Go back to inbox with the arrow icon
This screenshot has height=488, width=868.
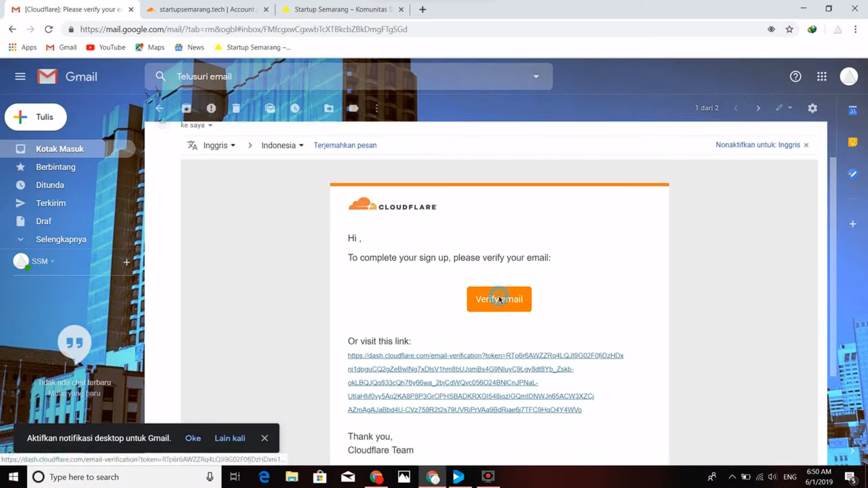click(159, 108)
